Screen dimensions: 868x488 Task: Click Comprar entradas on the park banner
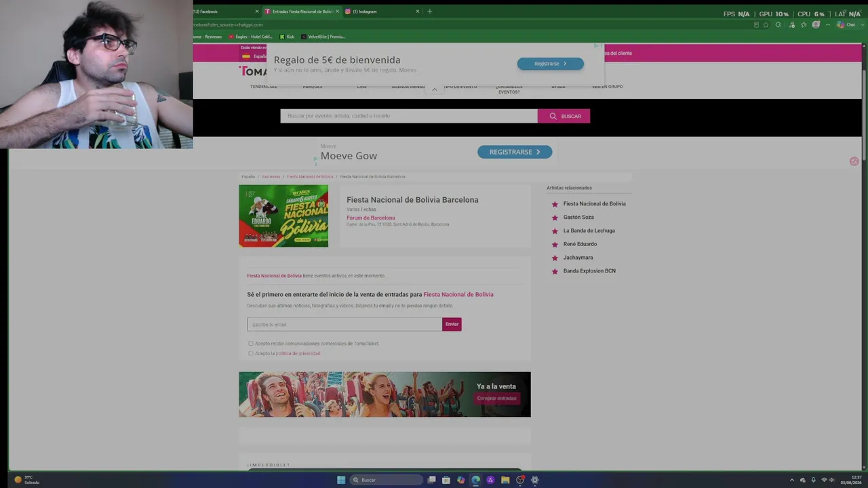[496, 399]
